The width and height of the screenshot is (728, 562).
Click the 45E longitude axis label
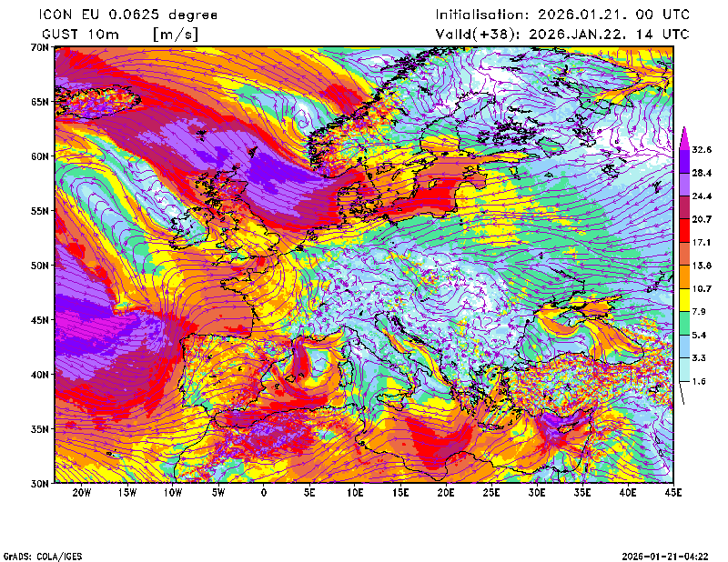673,493
